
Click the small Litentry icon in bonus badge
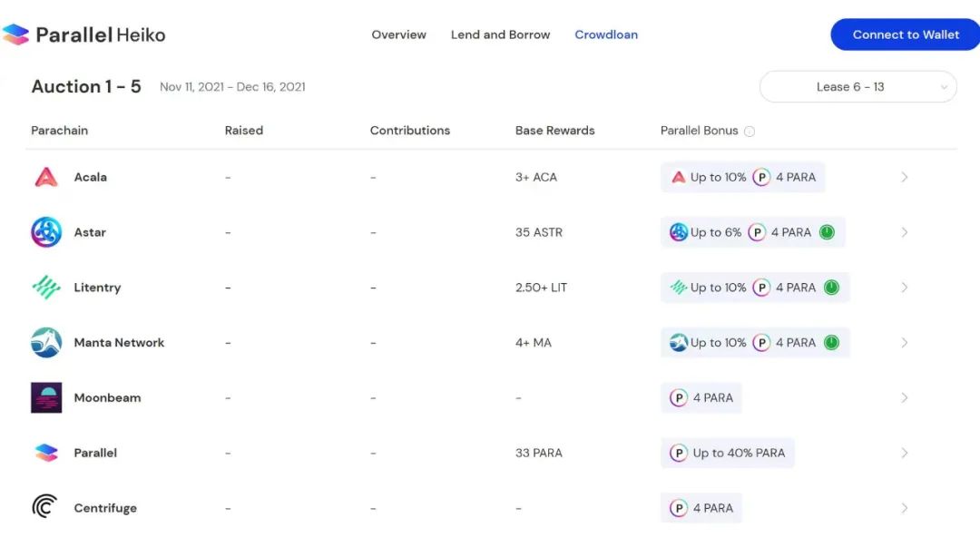tap(678, 288)
